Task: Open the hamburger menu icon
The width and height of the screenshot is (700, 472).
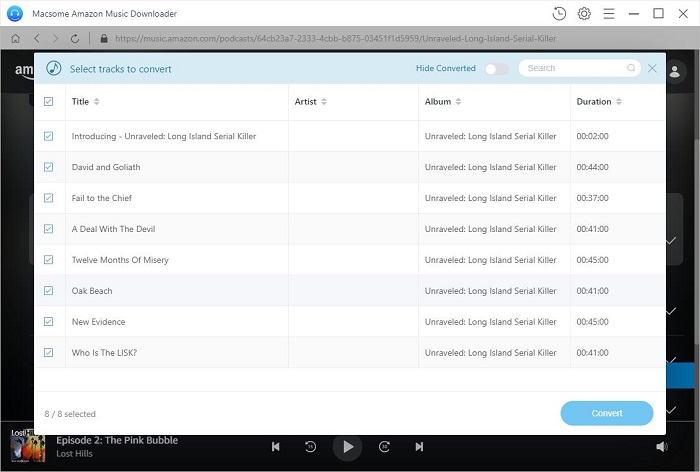Action: 609,14
